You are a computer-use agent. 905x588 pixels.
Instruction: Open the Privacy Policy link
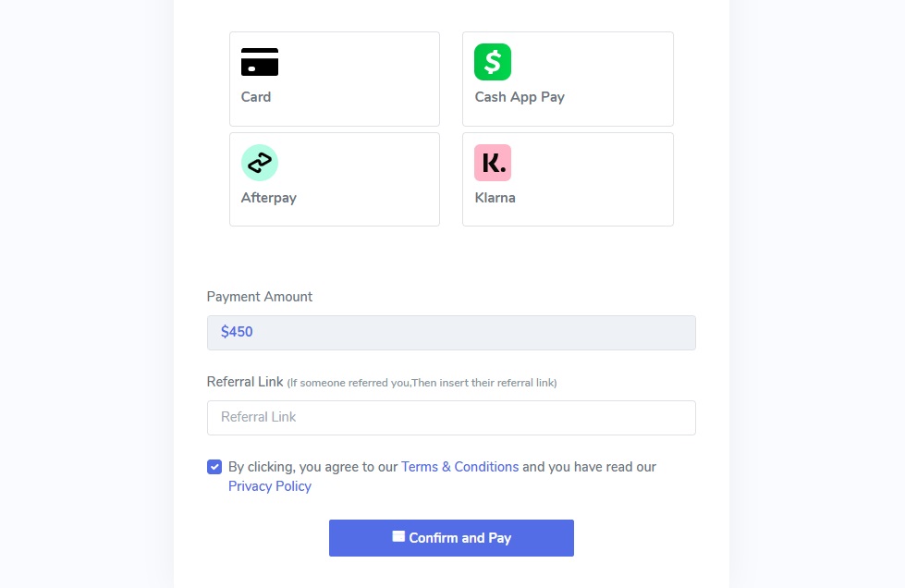[270, 486]
